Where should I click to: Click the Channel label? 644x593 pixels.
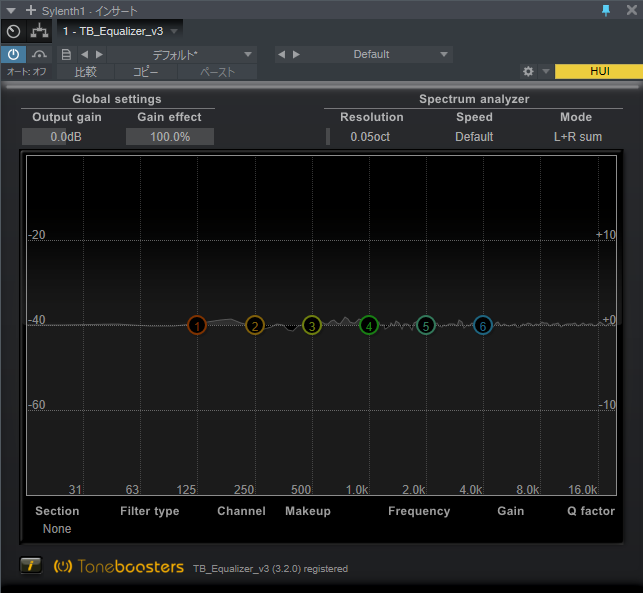pyautogui.click(x=241, y=511)
